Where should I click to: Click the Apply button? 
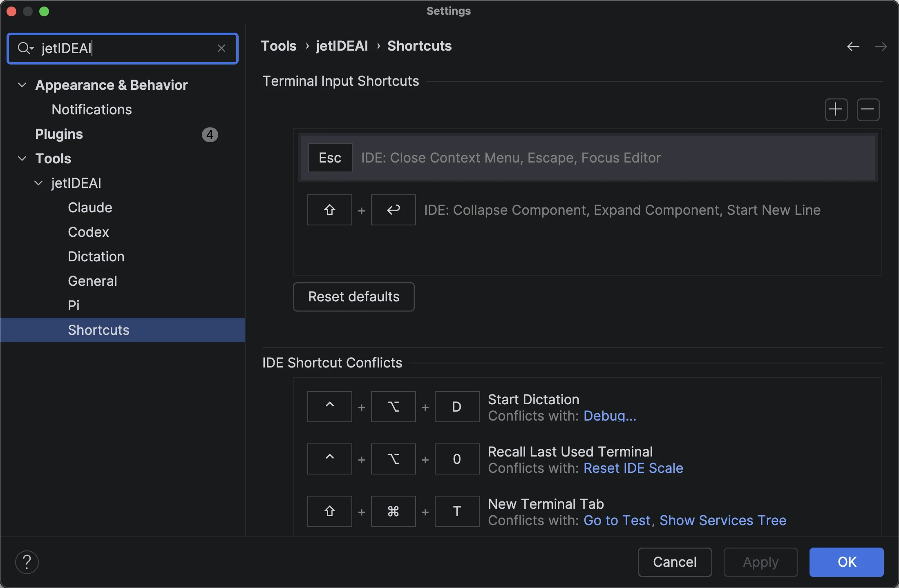(x=760, y=562)
